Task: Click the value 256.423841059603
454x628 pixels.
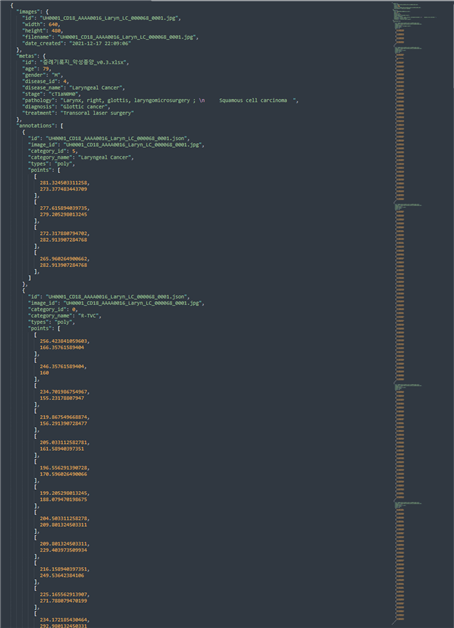Action: [65, 341]
